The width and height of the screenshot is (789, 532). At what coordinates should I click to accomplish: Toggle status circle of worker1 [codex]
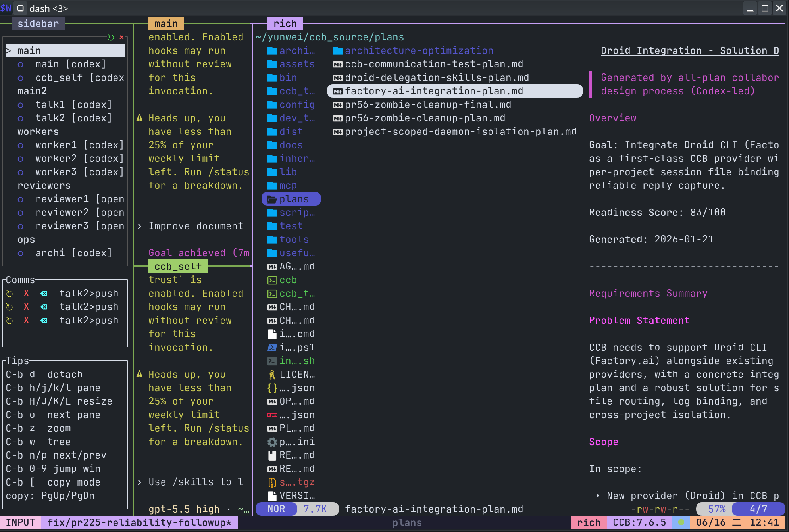21,145
